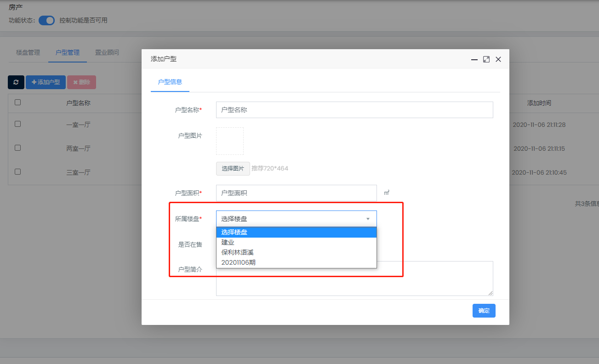The image size is (599, 364).
Task: Close the 添加户型 dialog
Action: tap(498, 59)
